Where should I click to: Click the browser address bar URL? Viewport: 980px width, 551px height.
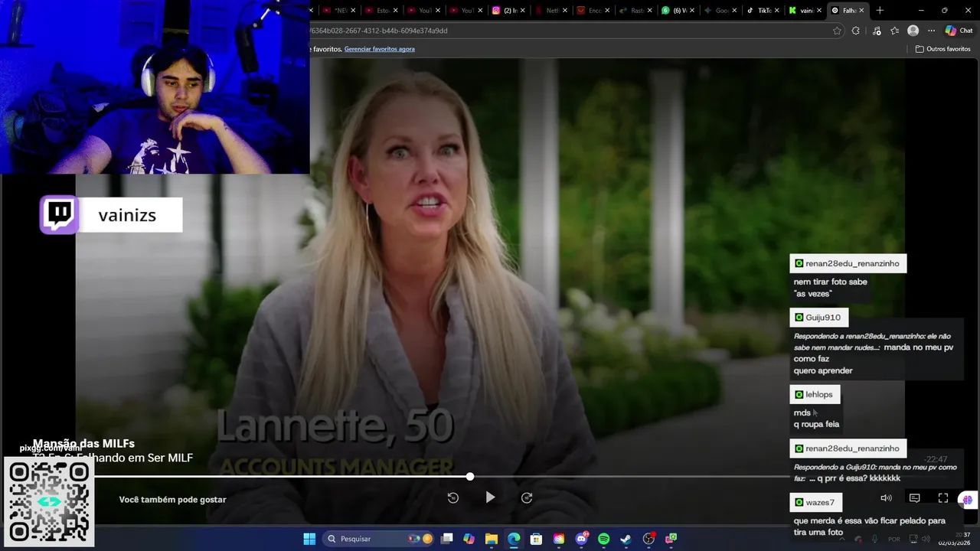[379, 31]
